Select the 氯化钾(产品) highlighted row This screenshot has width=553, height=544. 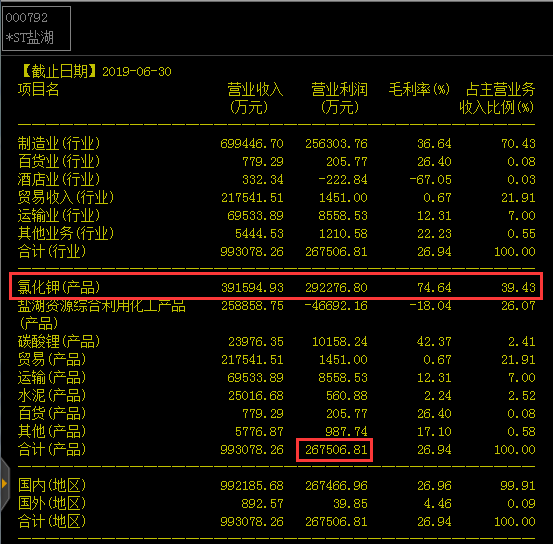point(276,286)
